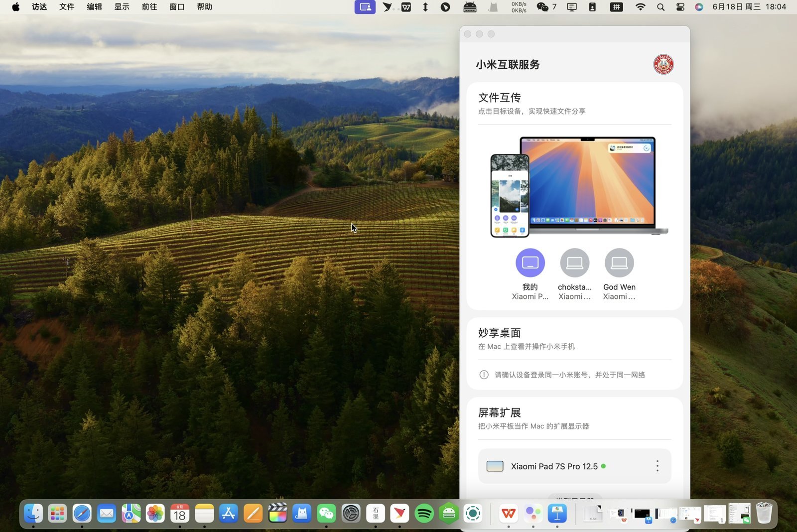Viewport: 797px width, 532px height.
Task: Expand the 窗口 menu
Action: click(177, 7)
